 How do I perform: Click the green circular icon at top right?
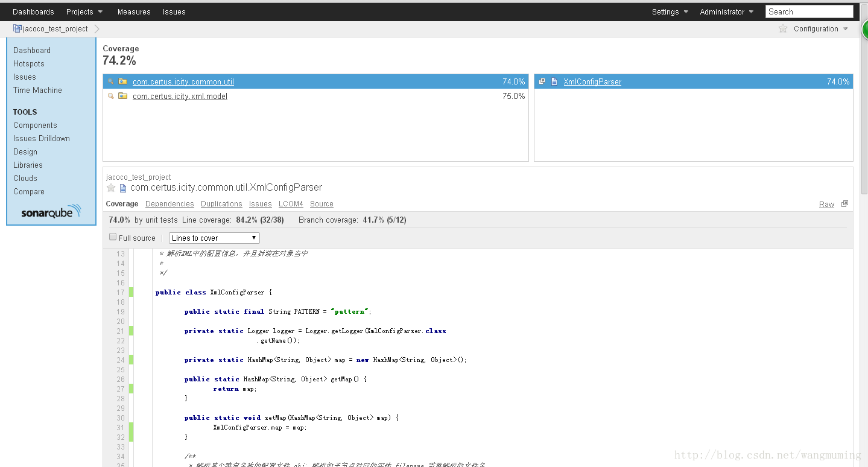point(864,30)
